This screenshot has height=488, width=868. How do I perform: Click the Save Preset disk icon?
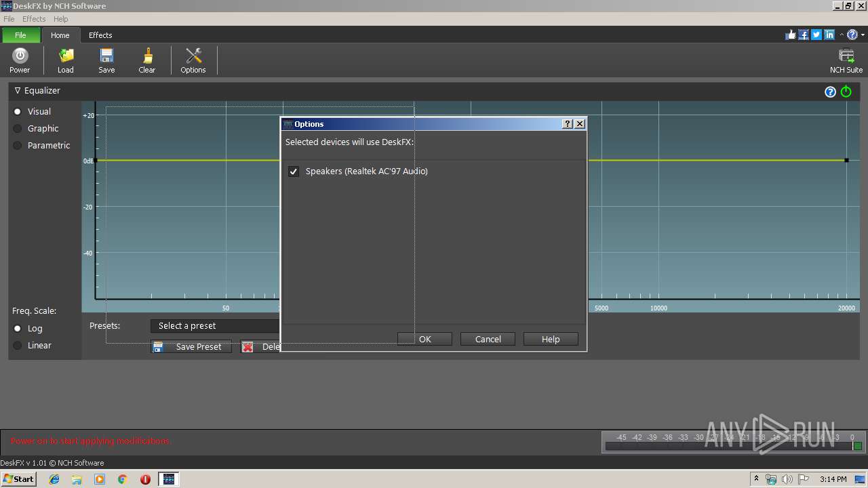(x=158, y=346)
